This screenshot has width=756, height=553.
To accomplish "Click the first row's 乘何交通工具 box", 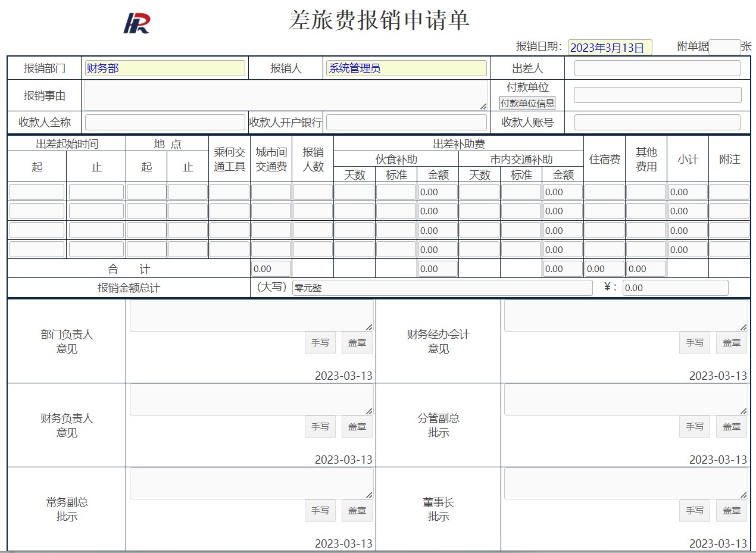I will [x=229, y=192].
